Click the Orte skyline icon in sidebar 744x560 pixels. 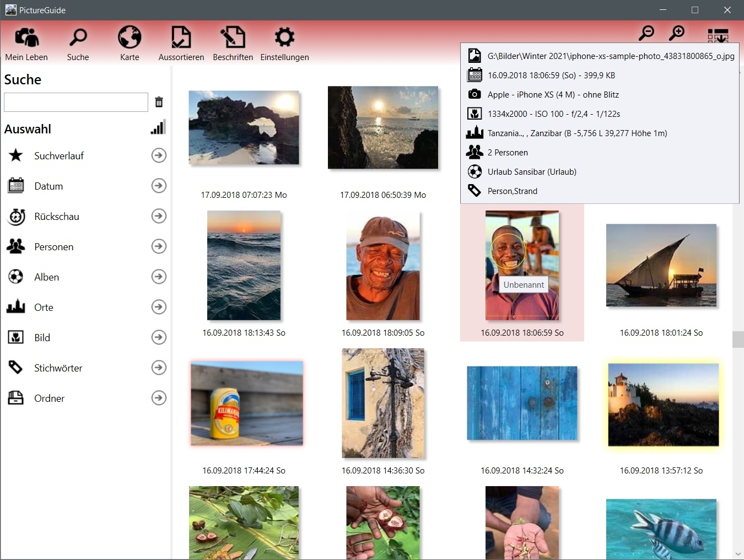(x=16, y=306)
